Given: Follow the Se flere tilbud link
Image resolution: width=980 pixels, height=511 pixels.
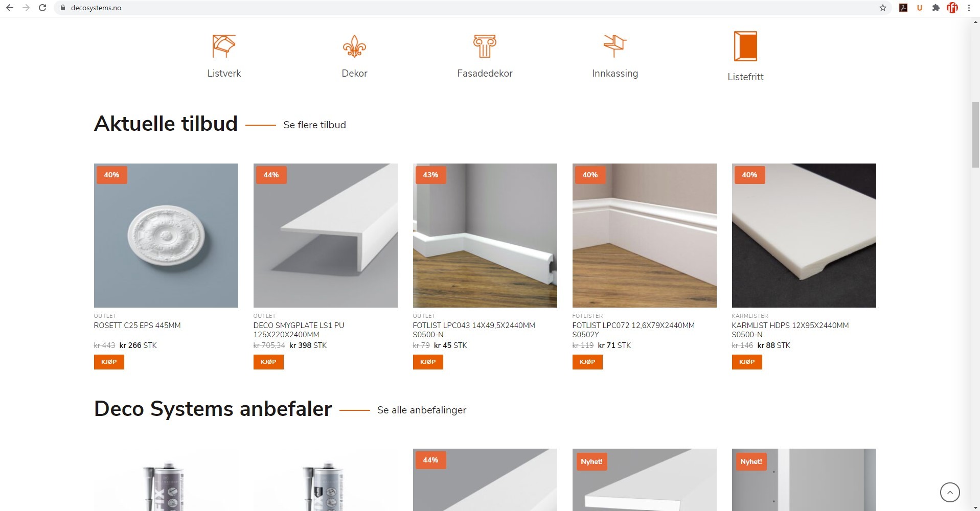Looking at the screenshot, I should click(x=314, y=125).
